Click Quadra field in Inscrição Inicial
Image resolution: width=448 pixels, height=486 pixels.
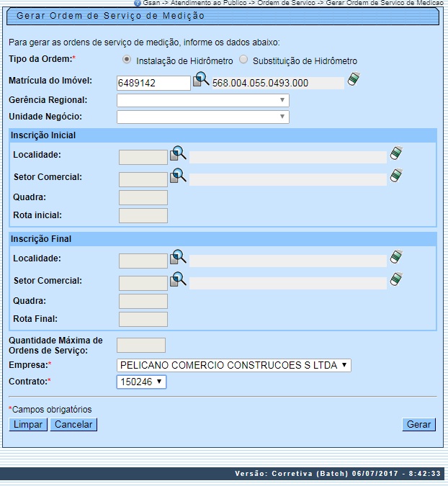(x=143, y=198)
